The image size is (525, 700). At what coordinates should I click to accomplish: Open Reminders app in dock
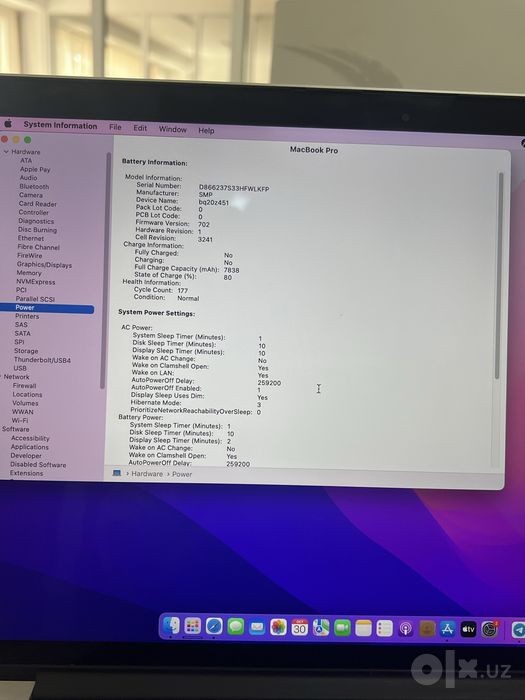click(x=384, y=629)
